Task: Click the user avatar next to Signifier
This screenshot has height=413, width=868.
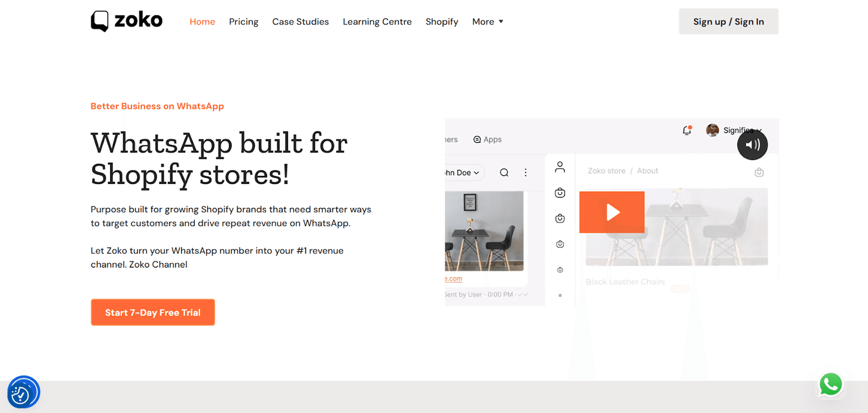Action: 712,130
